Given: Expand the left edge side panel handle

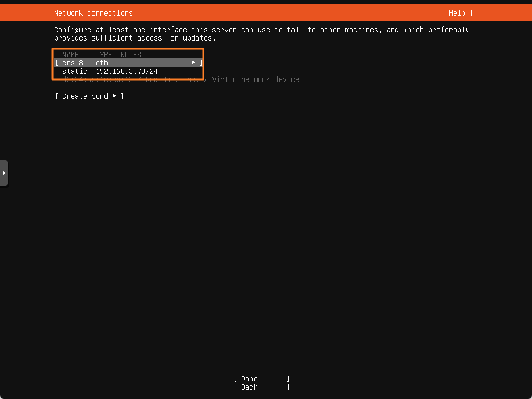Looking at the screenshot, I should pyautogui.click(x=4, y=173).
